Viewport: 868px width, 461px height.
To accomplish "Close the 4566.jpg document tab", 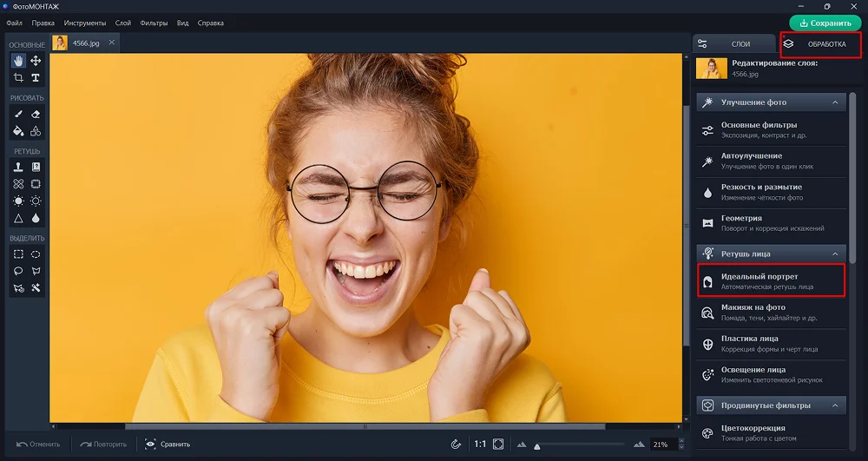I will click(x=111, y=43).
